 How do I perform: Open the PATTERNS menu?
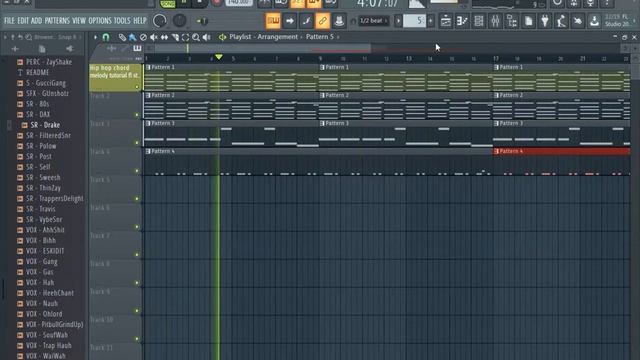tap(57, 20)
